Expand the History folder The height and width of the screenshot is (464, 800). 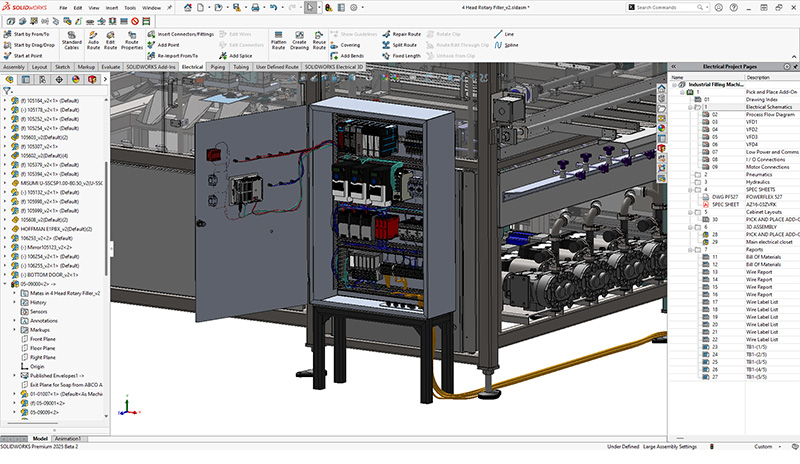14,302
